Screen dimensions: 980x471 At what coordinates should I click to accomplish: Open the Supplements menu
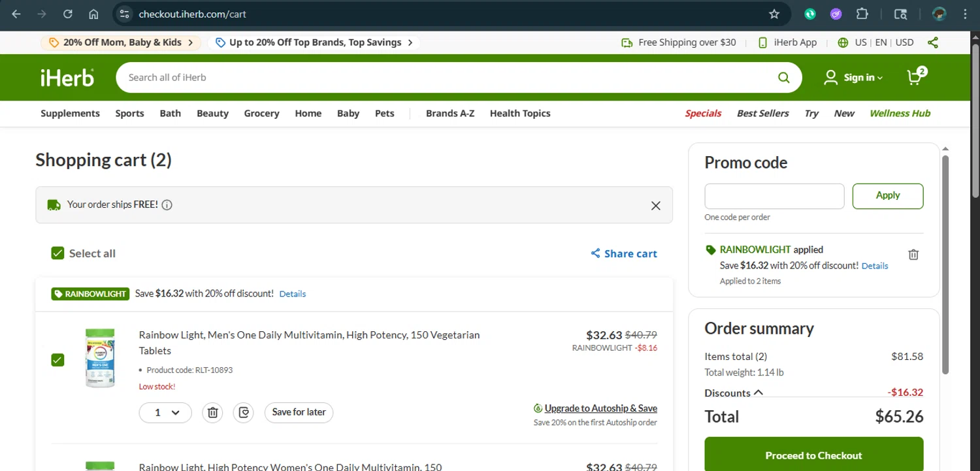point(70,114)
